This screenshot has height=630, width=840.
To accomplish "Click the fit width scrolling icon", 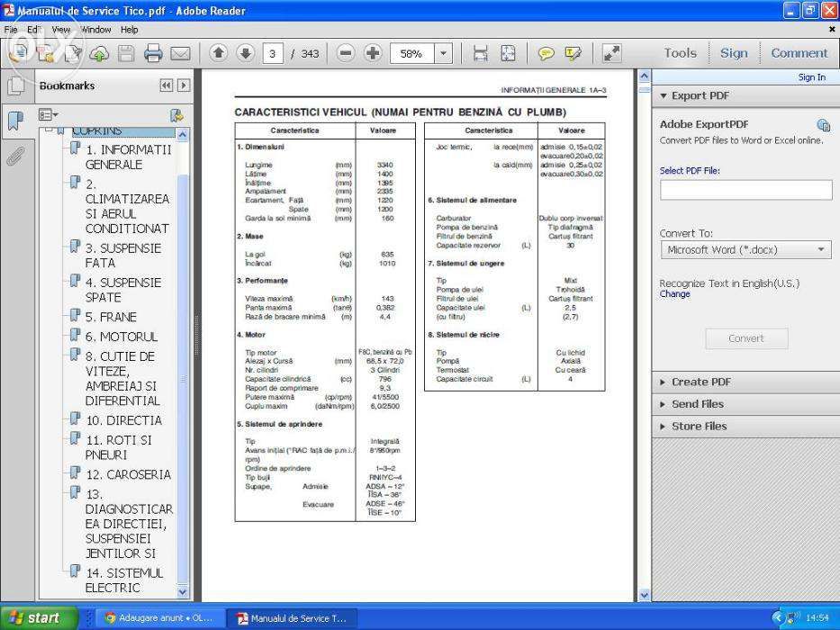I will coord(481,53).
